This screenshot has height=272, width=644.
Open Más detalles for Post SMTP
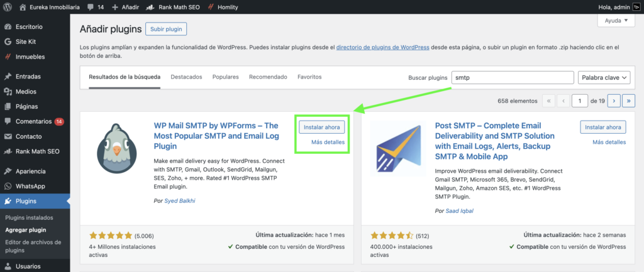point(609,142)
